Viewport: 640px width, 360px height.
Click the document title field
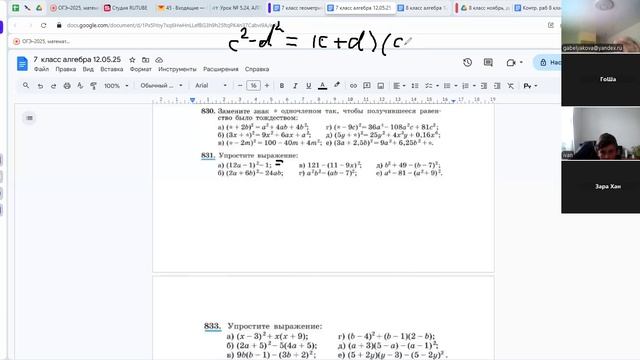pyautogui.click(x=77, y=60)
